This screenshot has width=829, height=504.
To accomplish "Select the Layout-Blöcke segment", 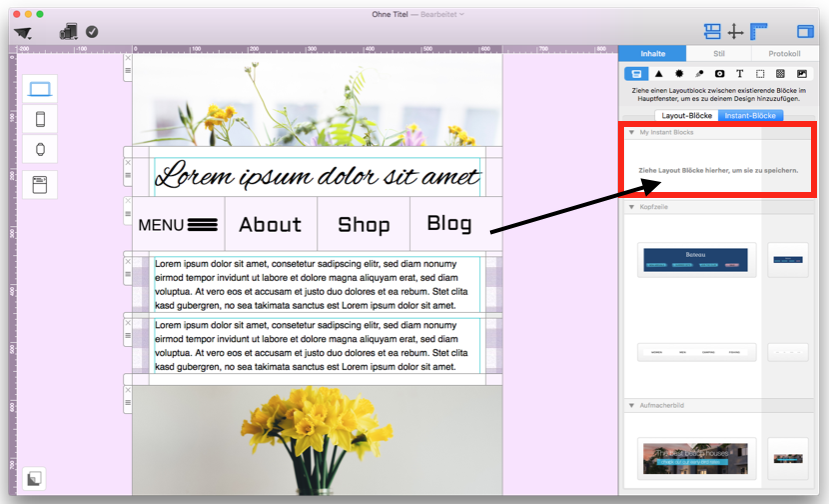I will point(686,115).
